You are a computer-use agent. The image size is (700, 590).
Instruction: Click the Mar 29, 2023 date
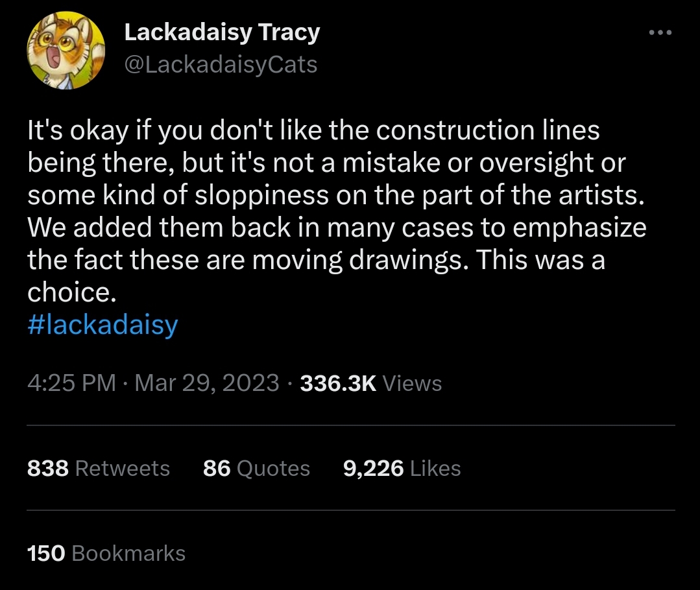click(x=207, y=383)
